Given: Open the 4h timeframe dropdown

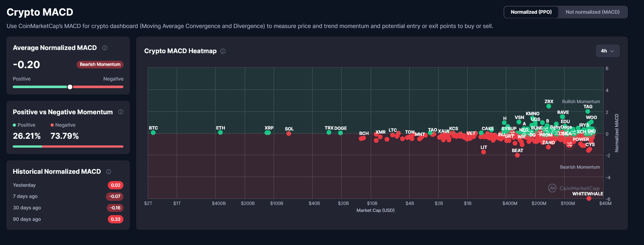Looking at the screenshot, I should point(607,51).
